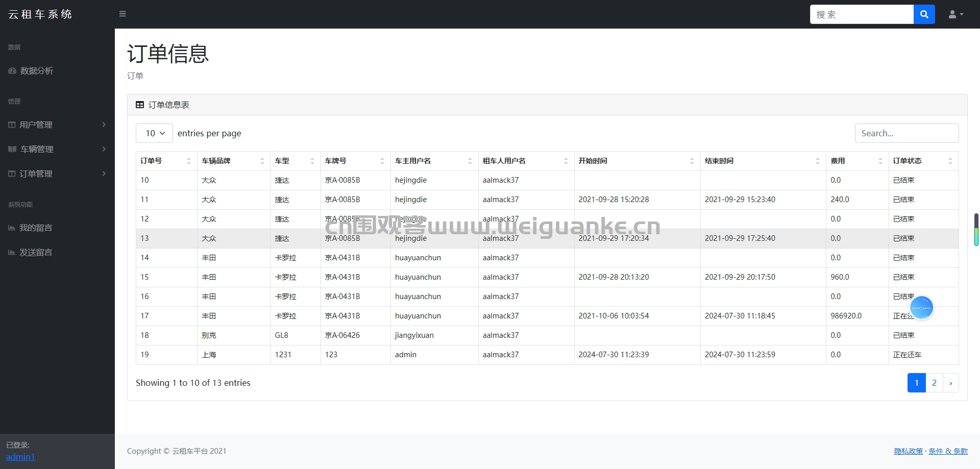
Task: Toggle the sidebar hamburger menu icon
Action: [122, 14]
